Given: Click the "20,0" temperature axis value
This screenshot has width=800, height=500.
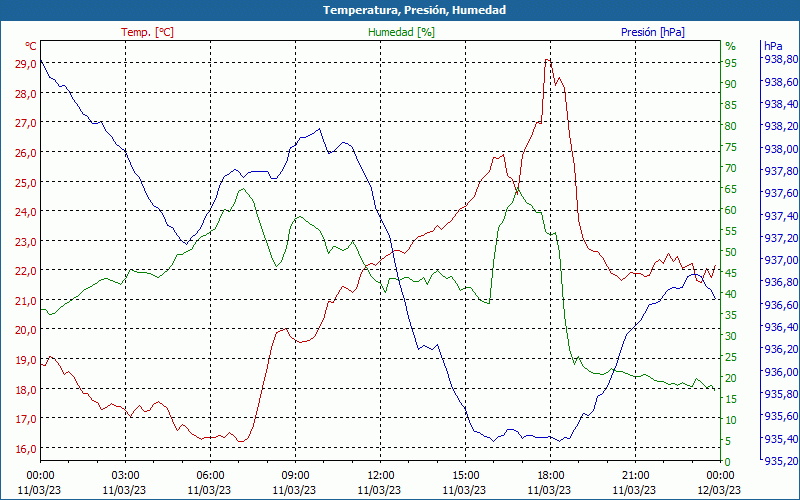Looking at the screenshot, I should coord(28,330).
